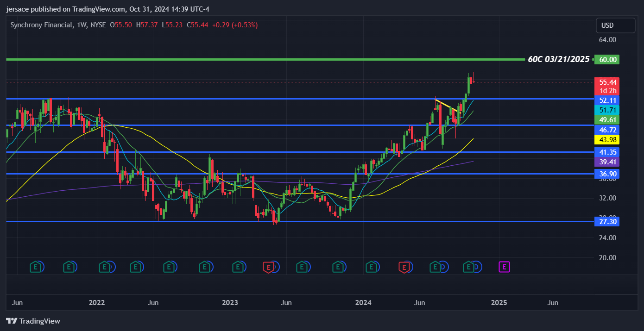Click the Synchrony Financial symbol title
The width and height of the screenshot is (644, 331).
(x=41, y=25)
